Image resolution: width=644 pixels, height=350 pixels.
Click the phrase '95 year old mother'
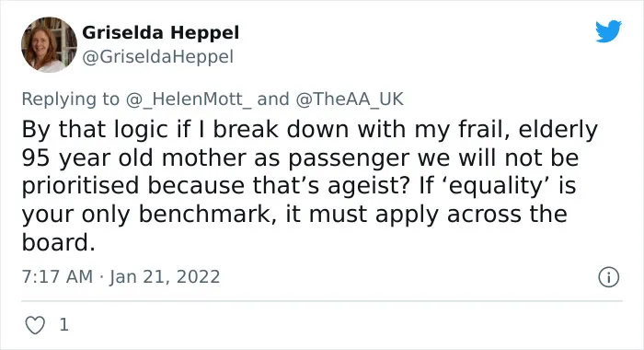pos(133,157)
